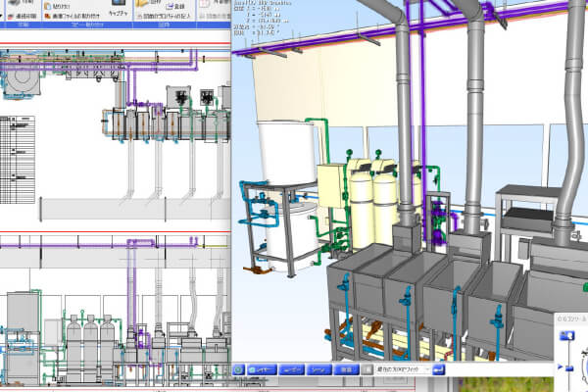
Task: Click the small grey square icon beside the dropdown
Action: point(367,369)
